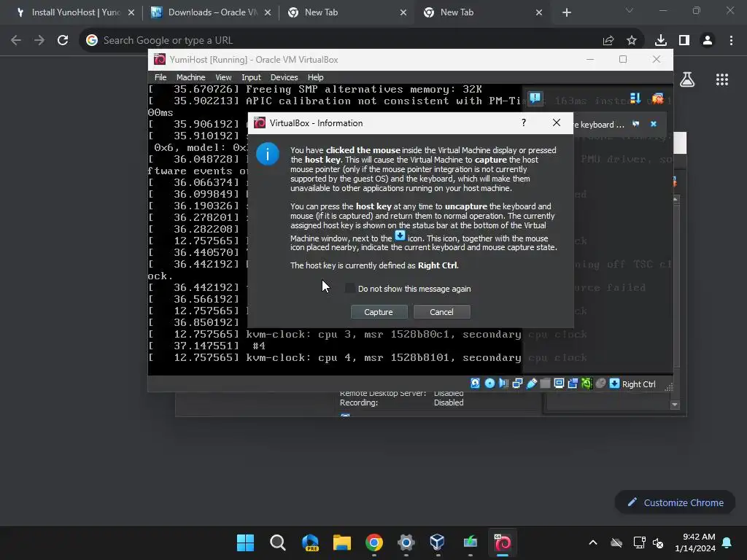This screenshot has height=560, width=747.
Task: Click hard disk activity icon in VM status bar
Action: 475,384
